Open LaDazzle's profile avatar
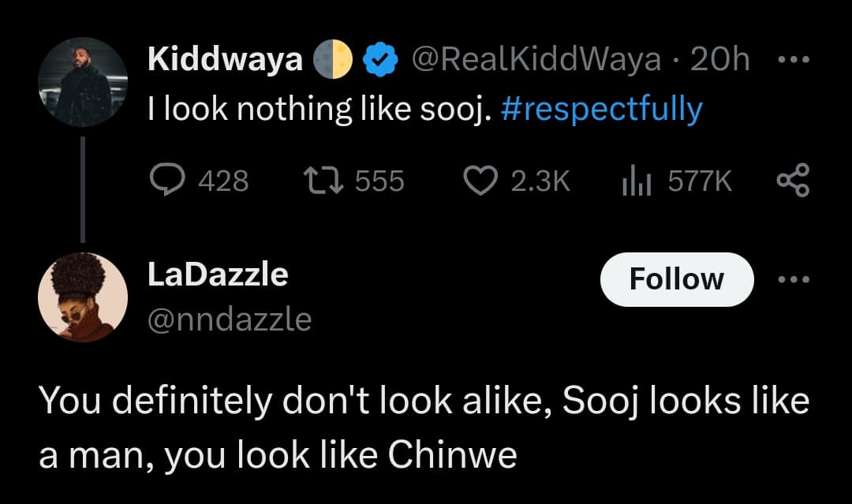Viewport: 852px width, 504px height. tap(83, 297)
